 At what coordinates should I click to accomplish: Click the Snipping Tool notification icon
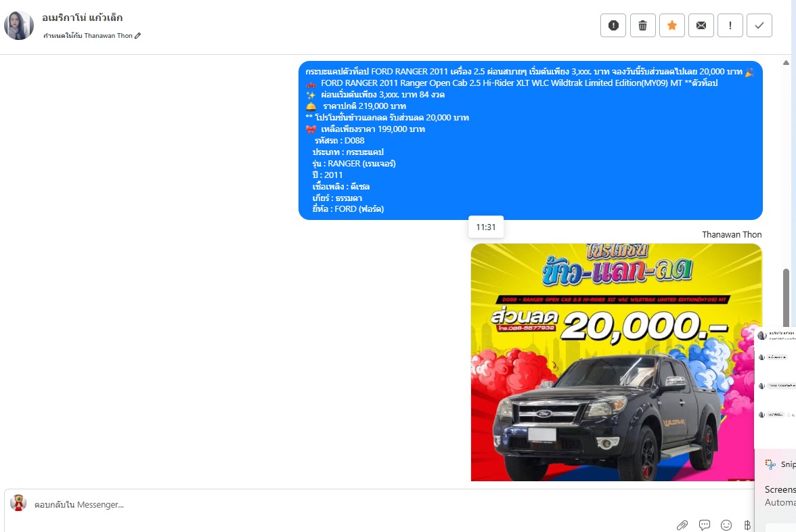pos(770,464)
